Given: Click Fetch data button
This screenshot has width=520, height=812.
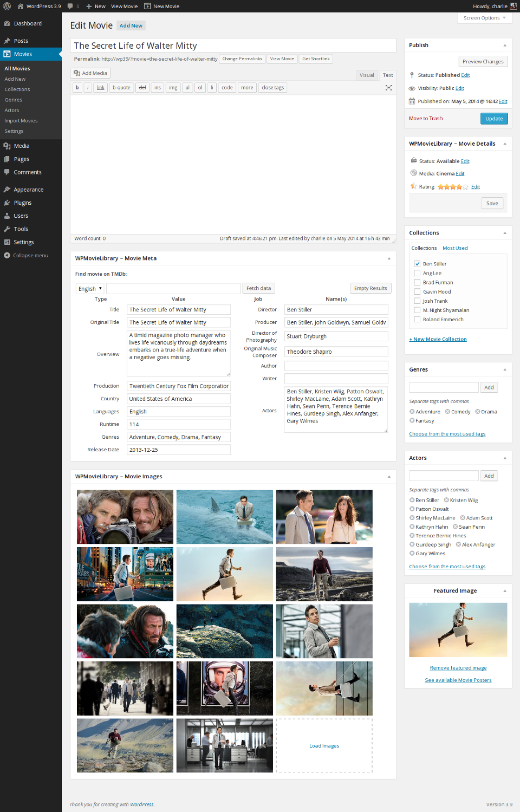Looking at the screenshot, I should click(x=258, y=288).
